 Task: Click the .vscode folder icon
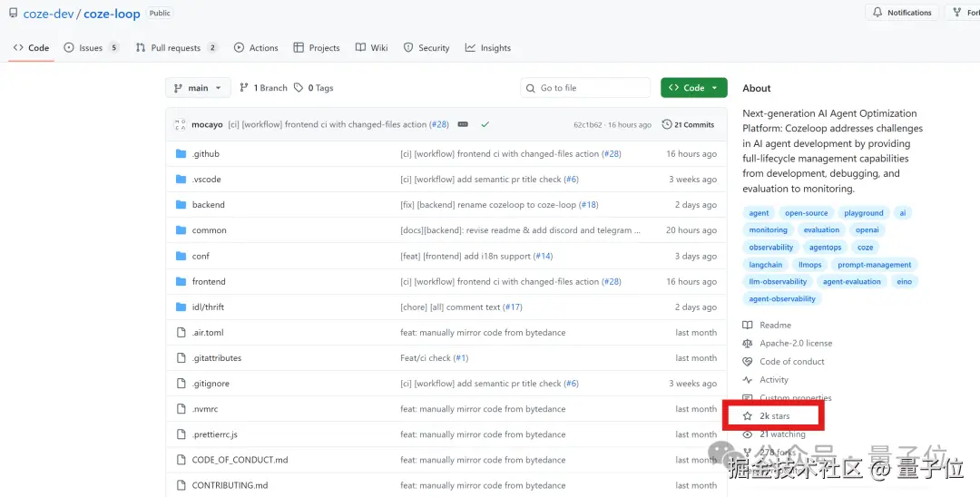(x=181, y=180)
